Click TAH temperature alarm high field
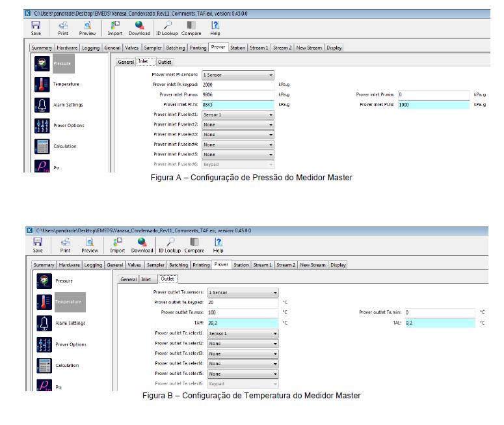The height and width of the screenshot is (425, 504). (243, 323)
